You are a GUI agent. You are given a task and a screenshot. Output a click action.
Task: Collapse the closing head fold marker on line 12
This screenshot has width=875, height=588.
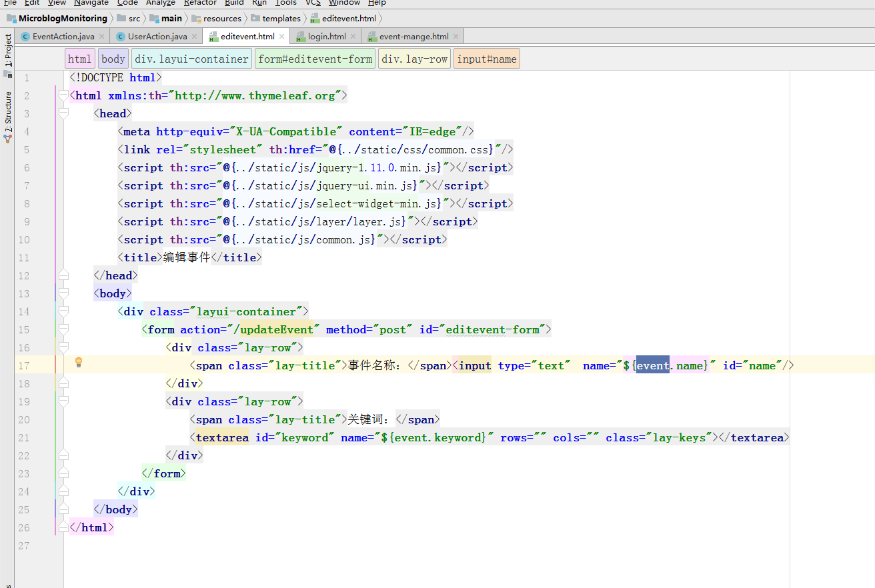(x=63, y=275)
